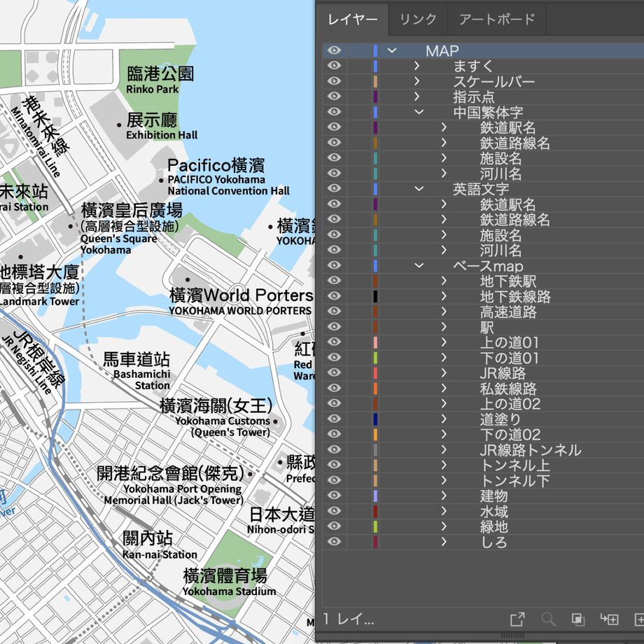Image resolution: width=644 pixels, height=644 pixels.
Task: Toggle visibility of ベースmap layer
Action: coord(335,265)
